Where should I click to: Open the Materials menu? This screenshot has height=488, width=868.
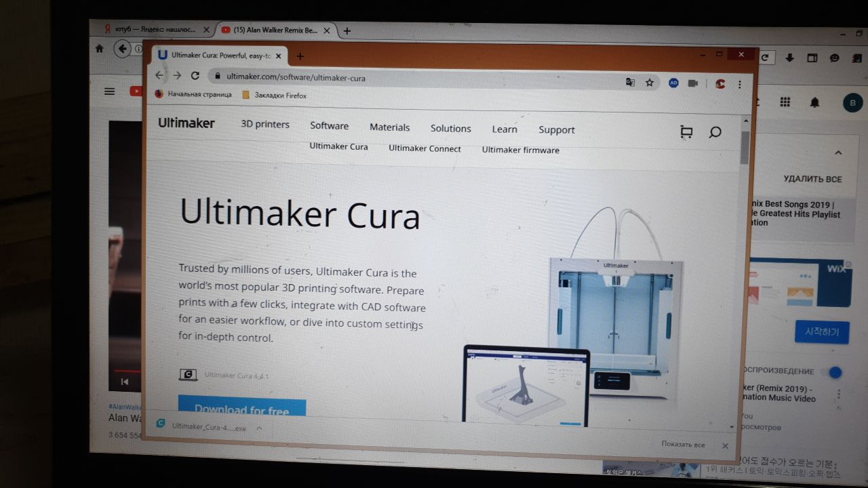coord(389,127)
